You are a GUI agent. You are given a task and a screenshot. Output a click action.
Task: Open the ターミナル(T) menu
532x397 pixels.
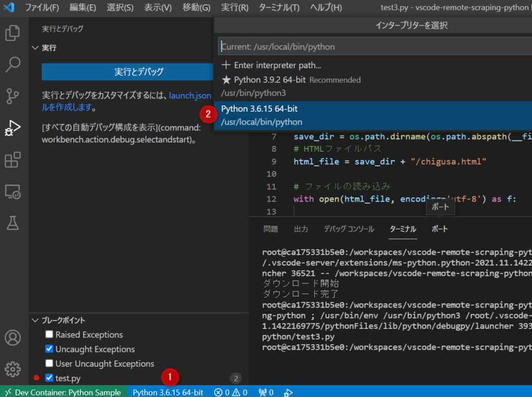tap(279, 7)
